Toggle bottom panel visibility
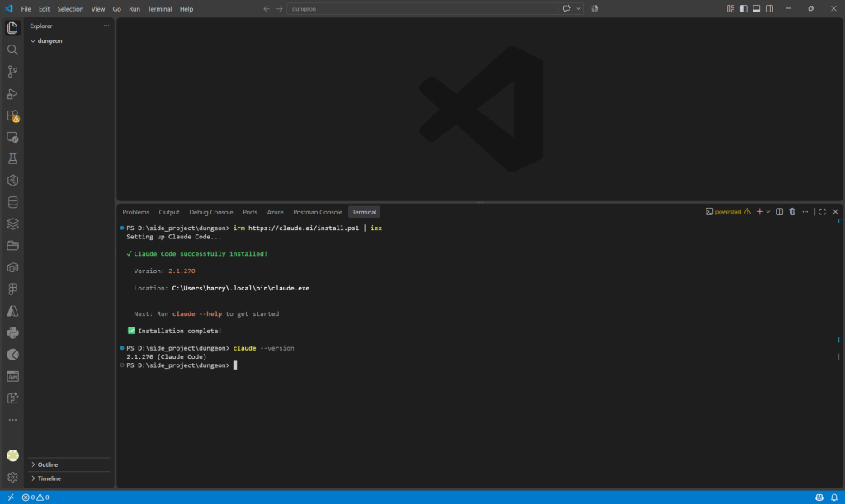The width and height of the screenshot is (845, 504). pos(756,8)
